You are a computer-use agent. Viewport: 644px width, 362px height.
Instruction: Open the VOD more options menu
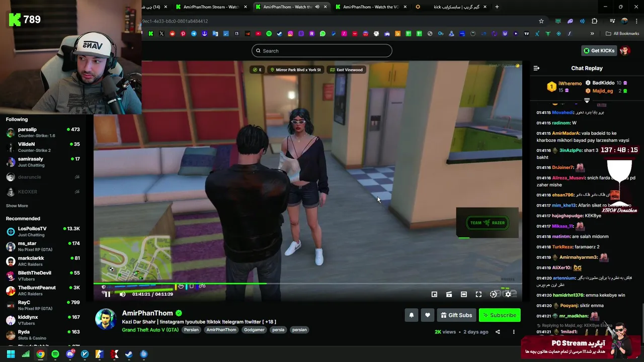click(514, 332)
